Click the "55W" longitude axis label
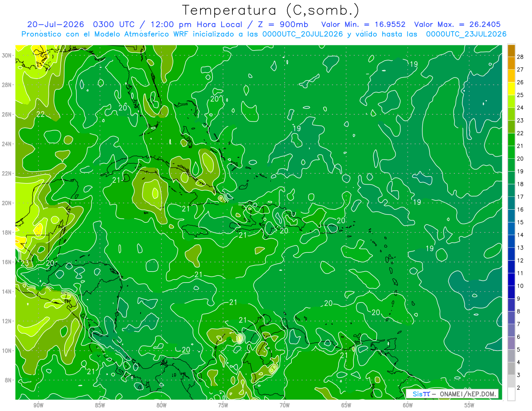 coord(469,405)
